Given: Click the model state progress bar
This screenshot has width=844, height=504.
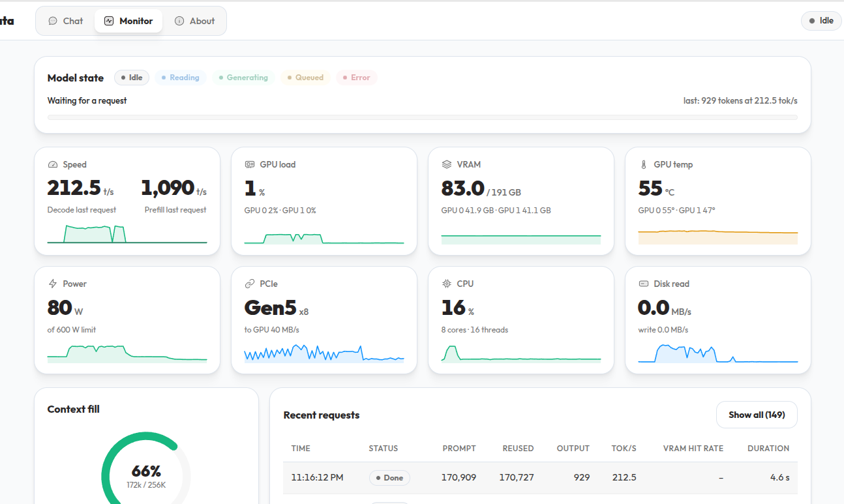Looking at the screenshot, I should pyautogui.click(x=423, y=117).
